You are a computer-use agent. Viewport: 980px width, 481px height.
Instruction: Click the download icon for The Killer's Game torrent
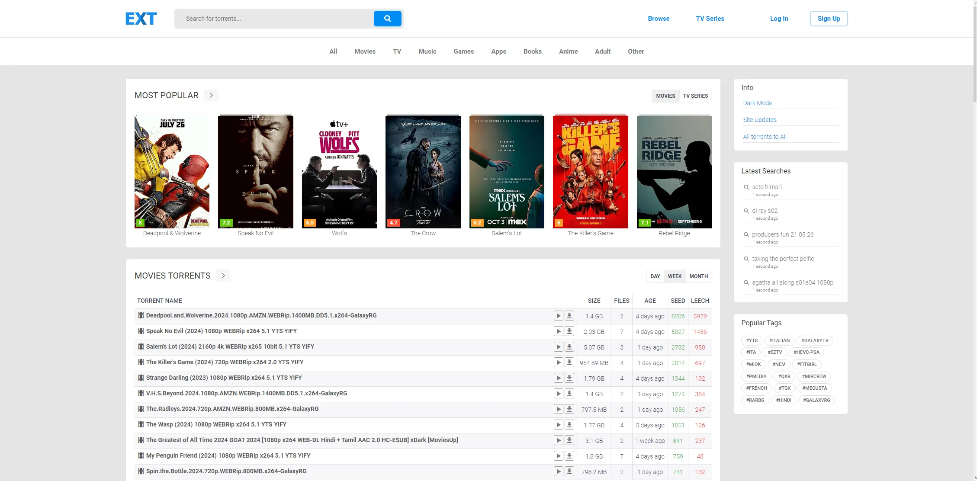[569, 362]
